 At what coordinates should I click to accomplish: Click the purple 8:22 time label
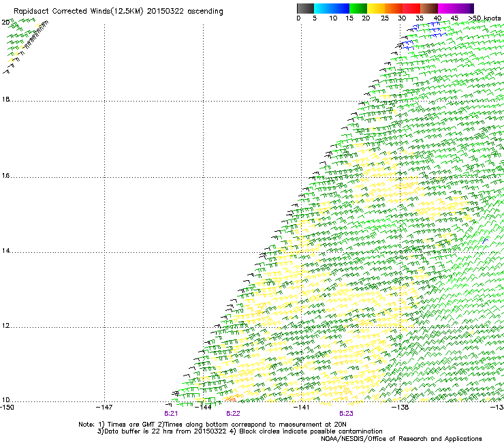coord(233,414)
